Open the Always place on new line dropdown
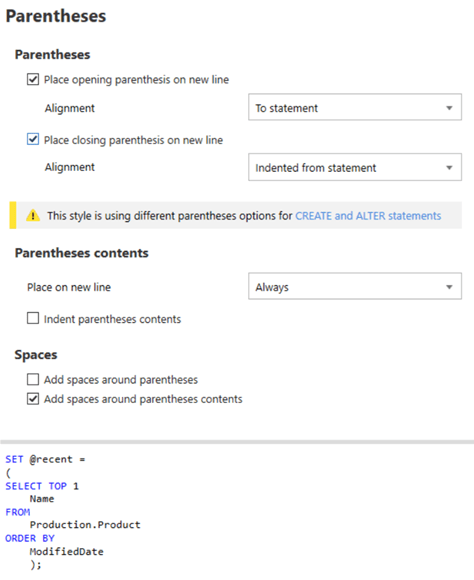This screenshot has width=474, height=580. [x=355, y=286]
